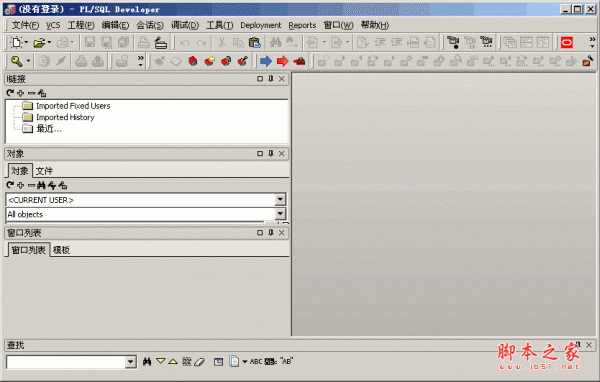
Task: Toggle the ABC case sensitive option in the 查找 bar
Action: [256, 361]
